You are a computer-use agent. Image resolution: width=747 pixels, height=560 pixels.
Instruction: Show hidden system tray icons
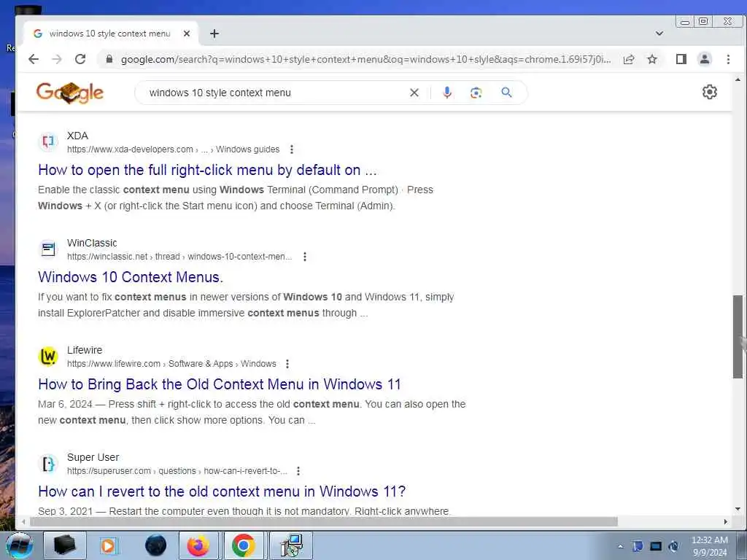click(620, 546)
